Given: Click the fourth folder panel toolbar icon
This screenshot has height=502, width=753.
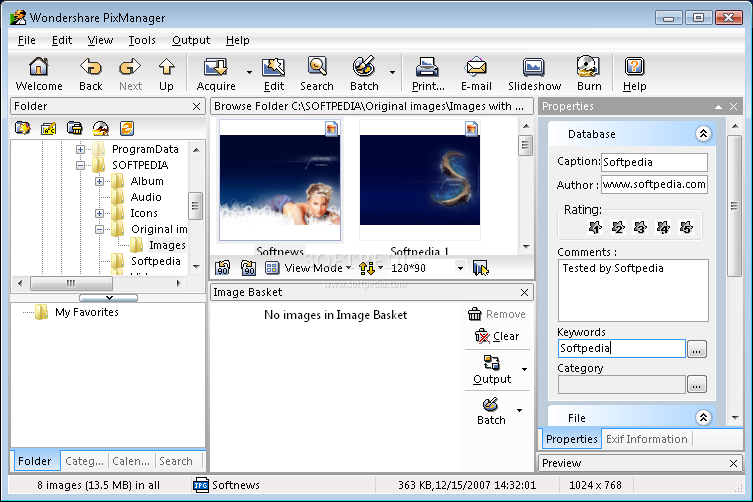Looking at the screenshot, I should pos(100,128).
